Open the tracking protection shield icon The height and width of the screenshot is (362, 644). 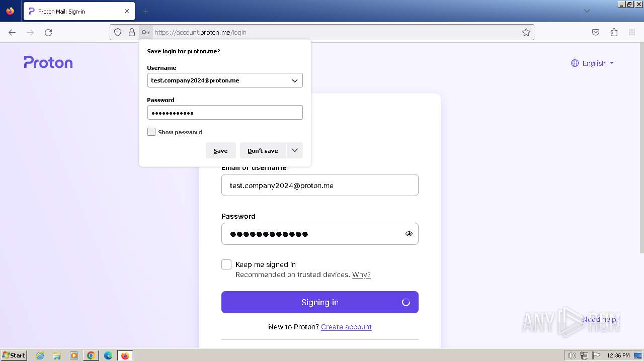[118, 32]
